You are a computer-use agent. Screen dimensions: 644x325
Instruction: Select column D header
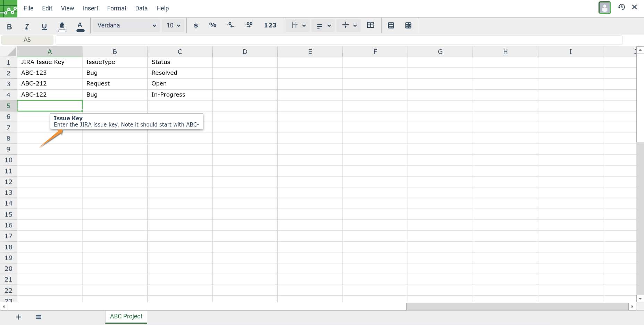245,52
